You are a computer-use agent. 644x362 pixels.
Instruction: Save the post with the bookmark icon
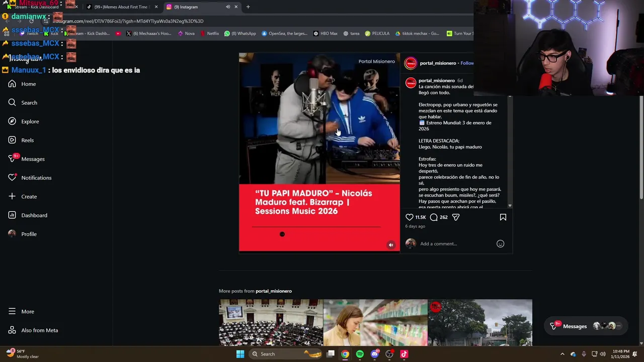(x=503, y=217)
